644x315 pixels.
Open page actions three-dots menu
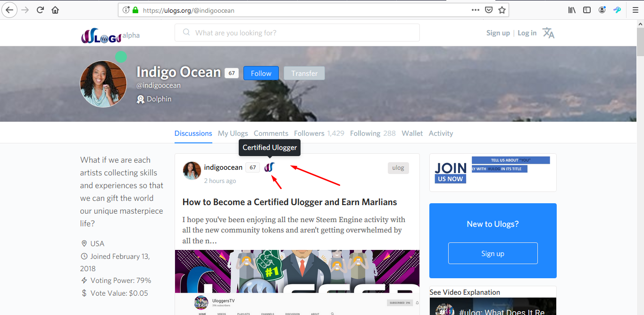(x=476, y=10)
